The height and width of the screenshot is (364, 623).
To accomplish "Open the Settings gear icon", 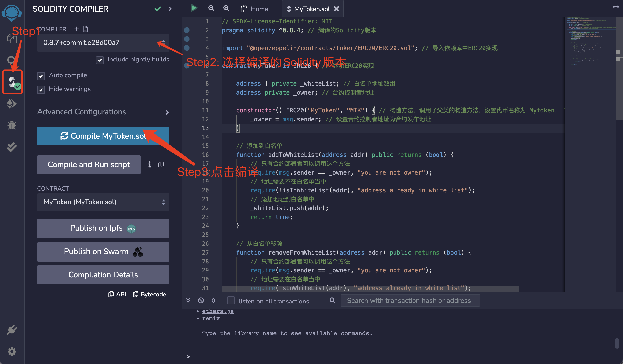I will coord(12,351).
